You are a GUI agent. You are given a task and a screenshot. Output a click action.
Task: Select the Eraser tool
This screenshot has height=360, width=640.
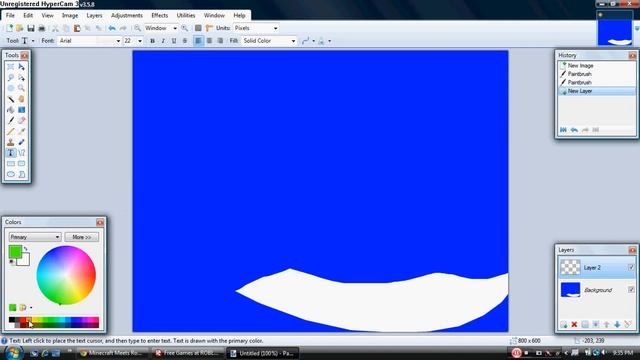[x=21, y=120]
